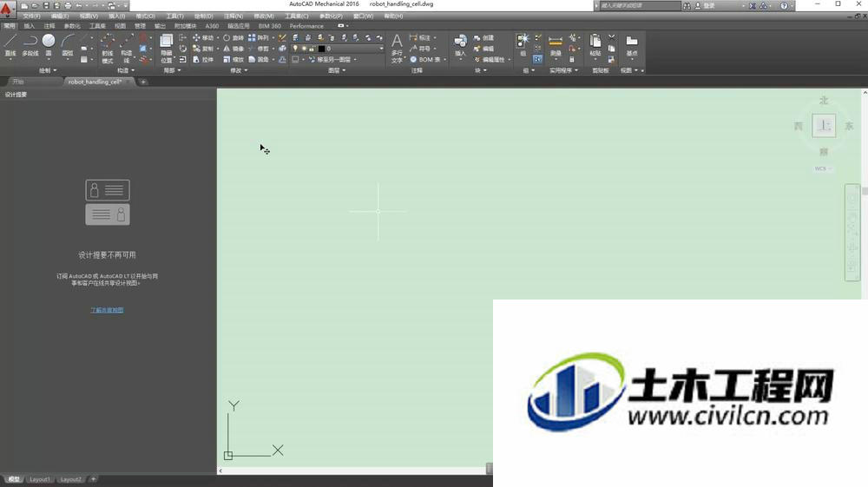Add a new layout with plus button

point(93,479)
